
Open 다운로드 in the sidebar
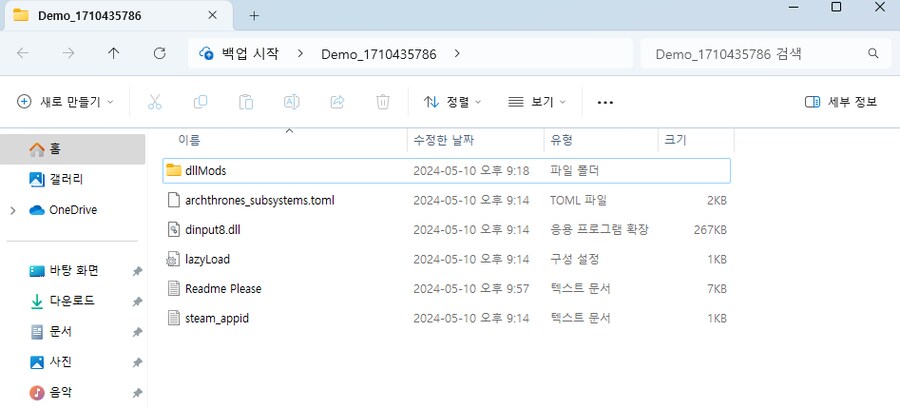click(73, 301)
